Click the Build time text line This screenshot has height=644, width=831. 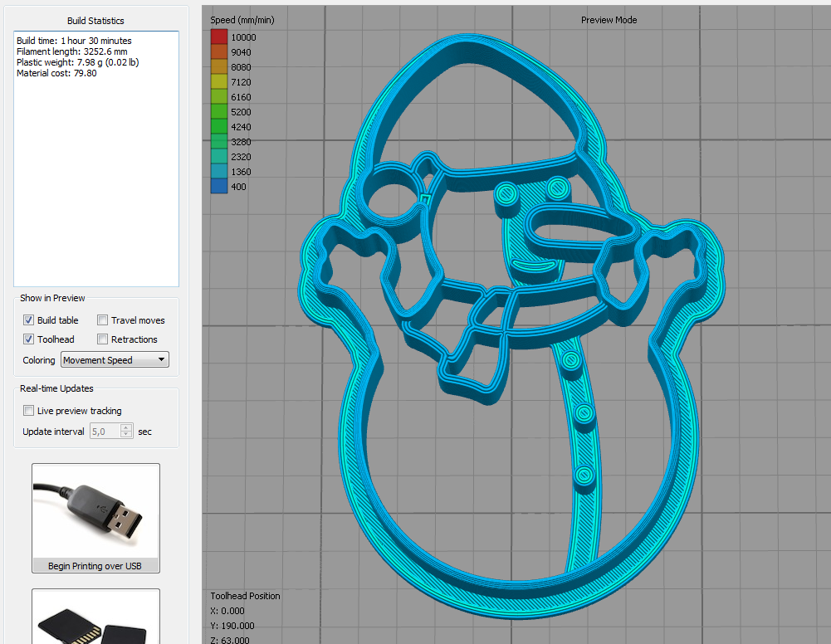point(74,41)
